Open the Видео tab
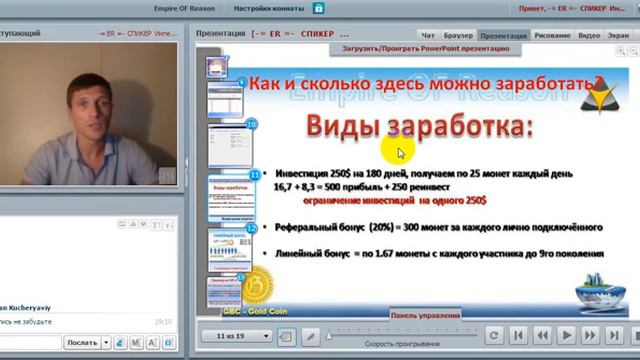The width and height of the screenshot is (640, 360). [589, 36]
